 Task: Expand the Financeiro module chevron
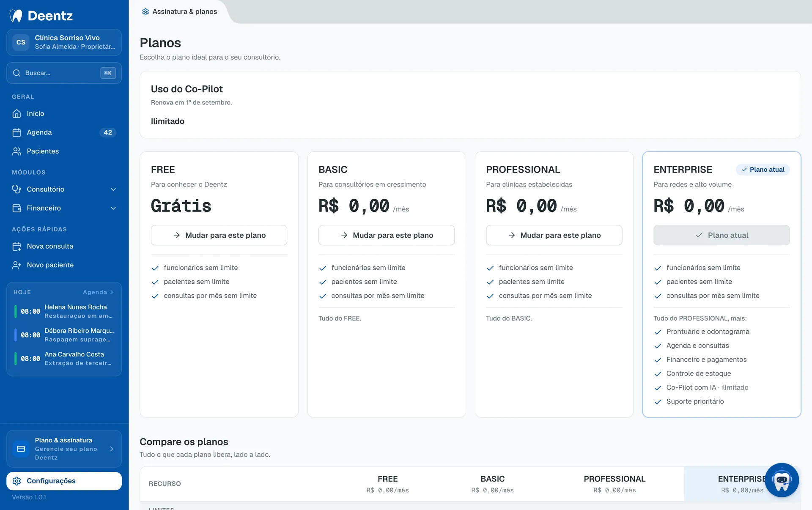[x=113, y=208]
